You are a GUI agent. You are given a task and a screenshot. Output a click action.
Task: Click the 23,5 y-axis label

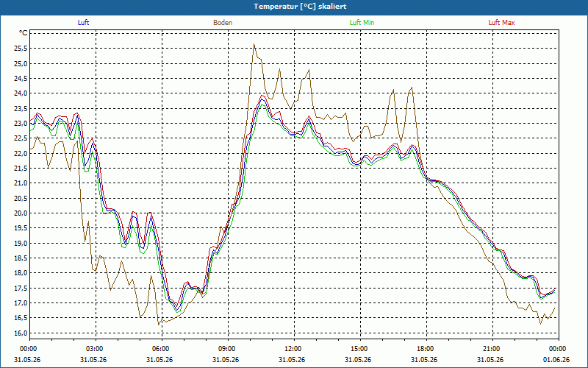tap(21, 108)
